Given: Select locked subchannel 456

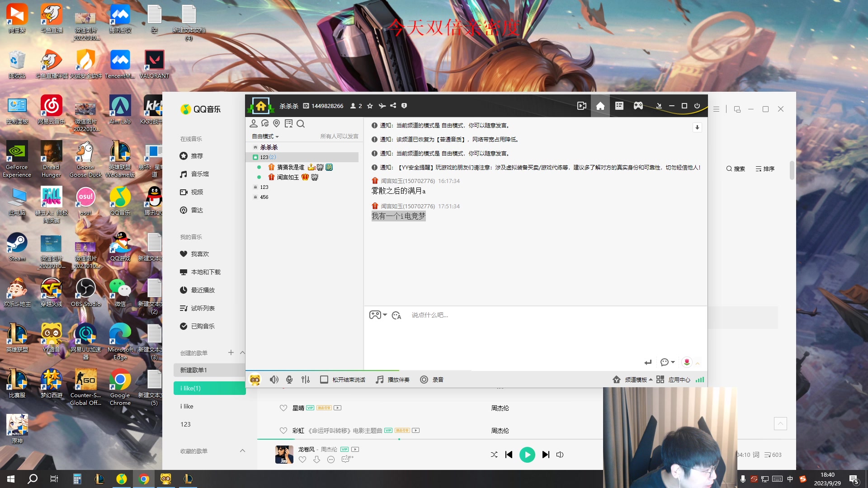Looking at the screenshot, I should point(264,197).
